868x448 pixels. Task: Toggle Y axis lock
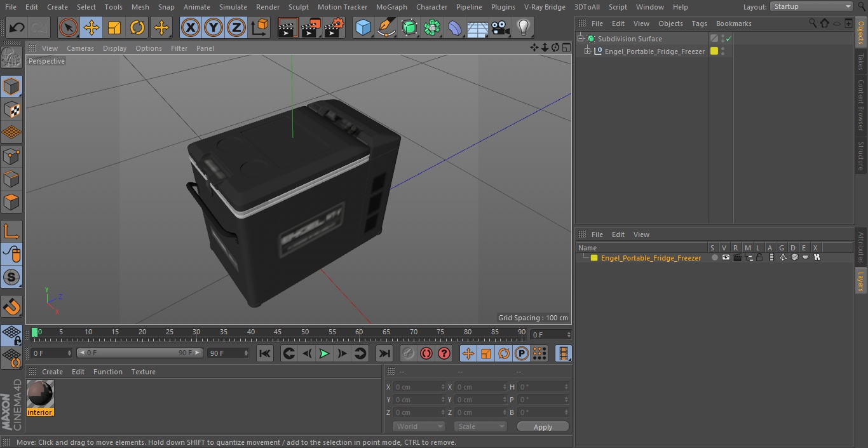pos(214,28)
